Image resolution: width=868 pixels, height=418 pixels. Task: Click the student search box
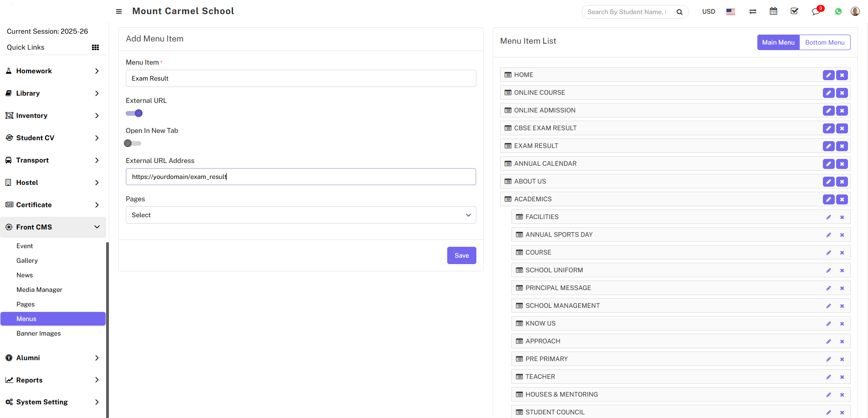(x=628, y=12)
